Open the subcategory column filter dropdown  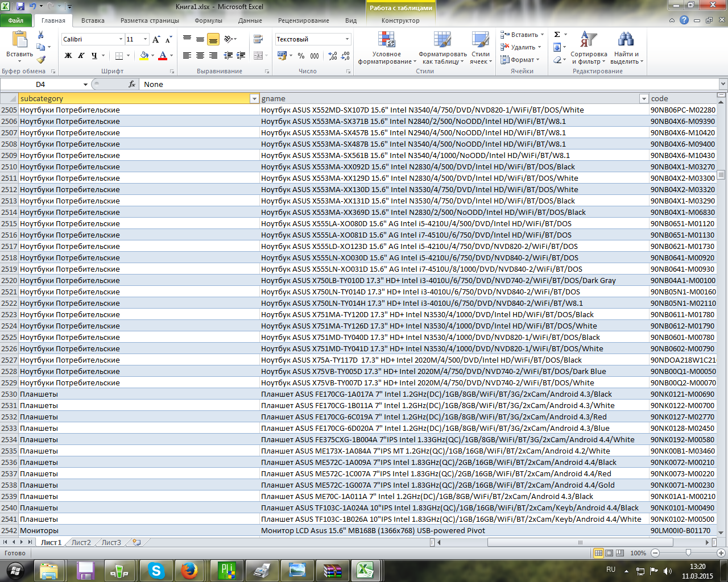tap(254, 99)
